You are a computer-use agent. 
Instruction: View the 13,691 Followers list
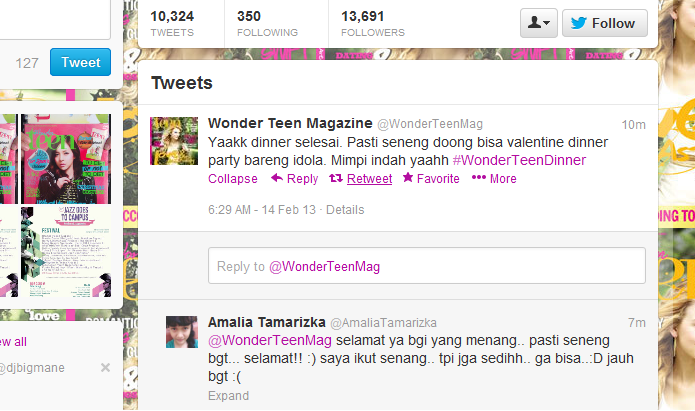(373, 23)
